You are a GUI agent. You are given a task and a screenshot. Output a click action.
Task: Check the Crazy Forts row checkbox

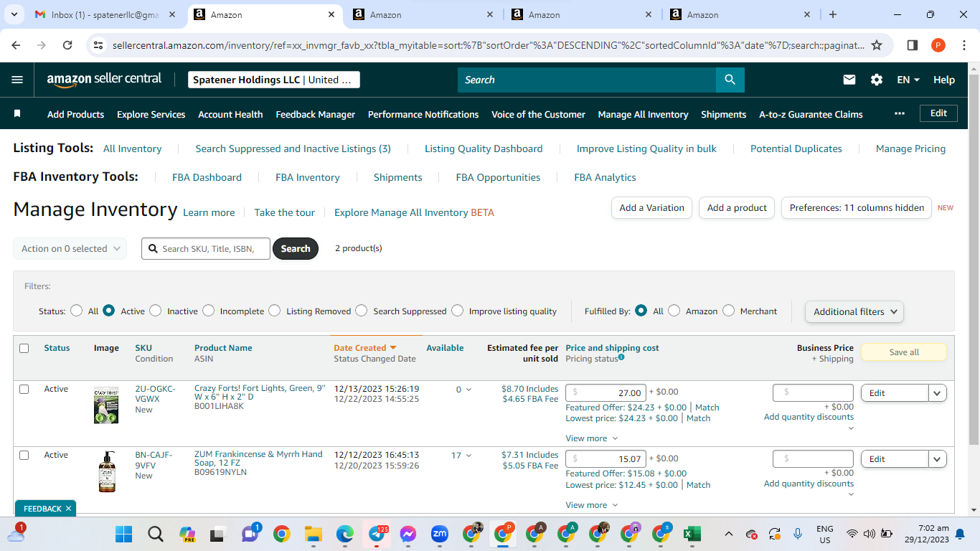[x=24, y=389]
